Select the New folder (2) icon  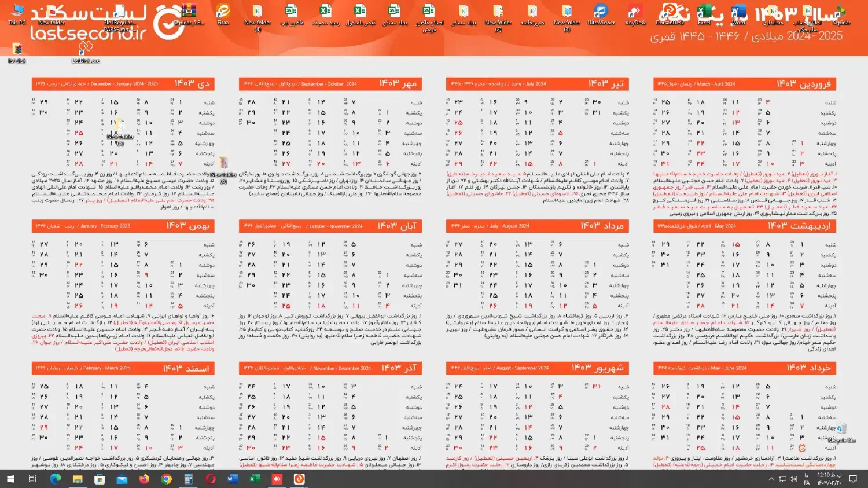tap(498, 17)
